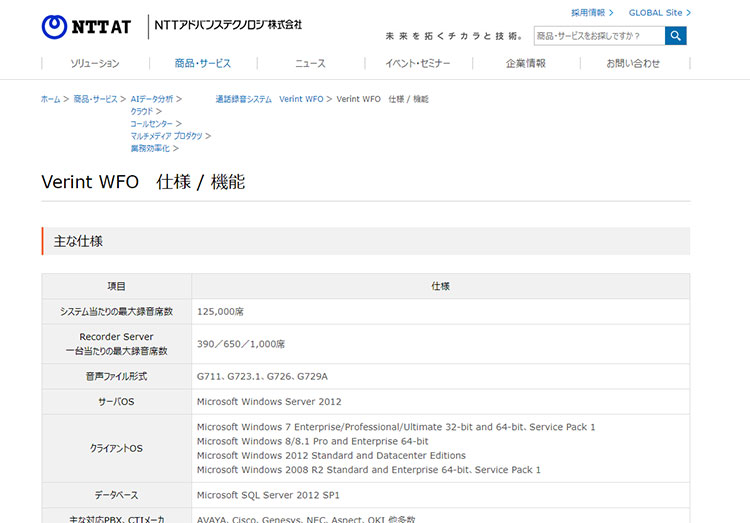This screenshot has height=523, width=750.
Task: Click the 主な仕様 section heading
Action: tap(78, 241)
